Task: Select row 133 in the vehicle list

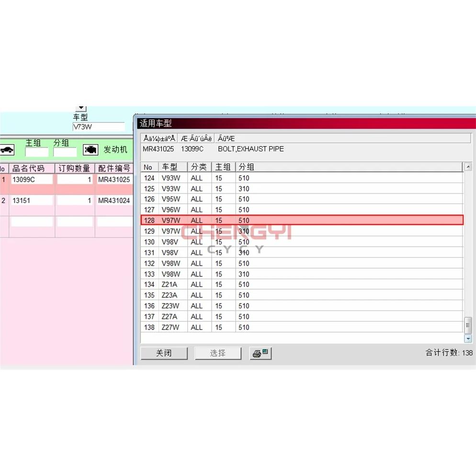Action: click(302, 274)
